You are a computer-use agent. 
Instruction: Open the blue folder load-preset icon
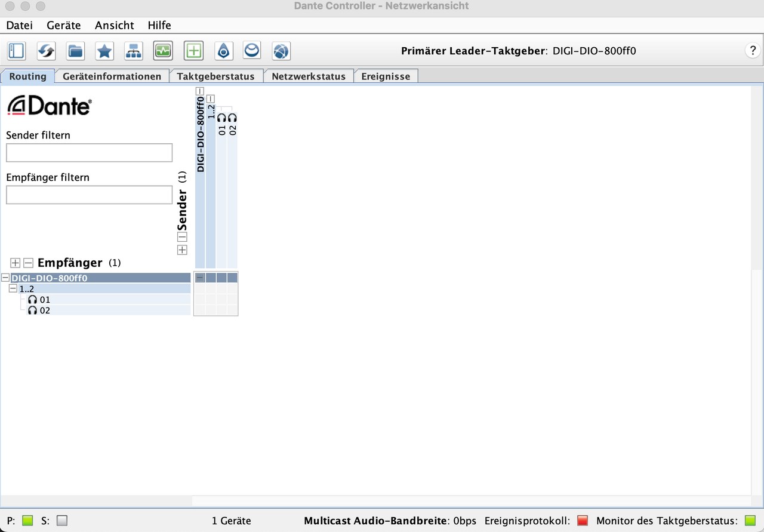(x=75, y=51)
